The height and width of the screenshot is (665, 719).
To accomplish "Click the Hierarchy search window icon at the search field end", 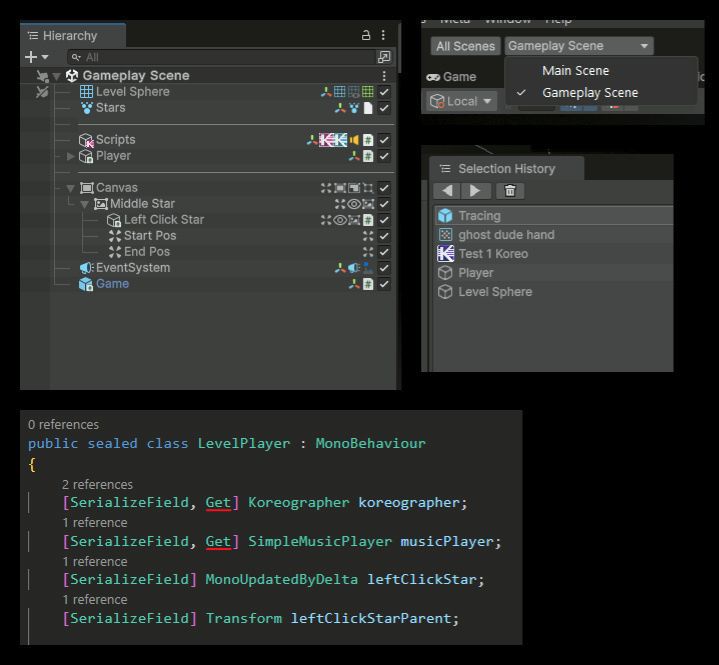I will click(383, 57).
